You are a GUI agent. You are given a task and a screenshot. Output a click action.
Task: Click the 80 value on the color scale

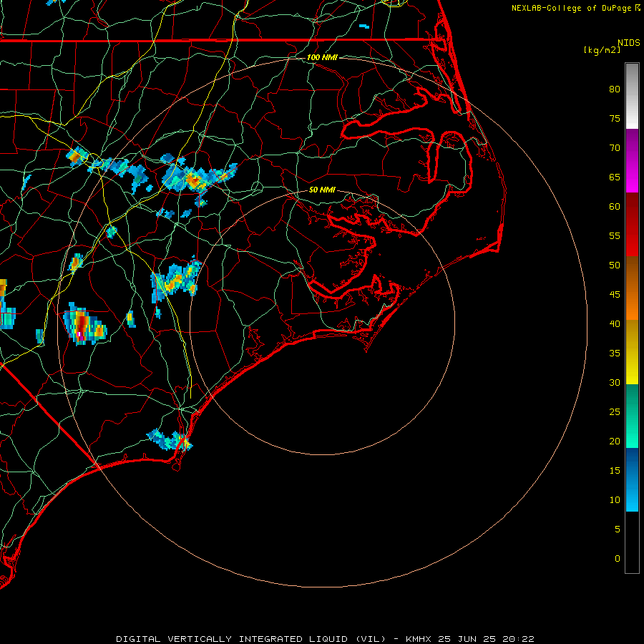615,89
